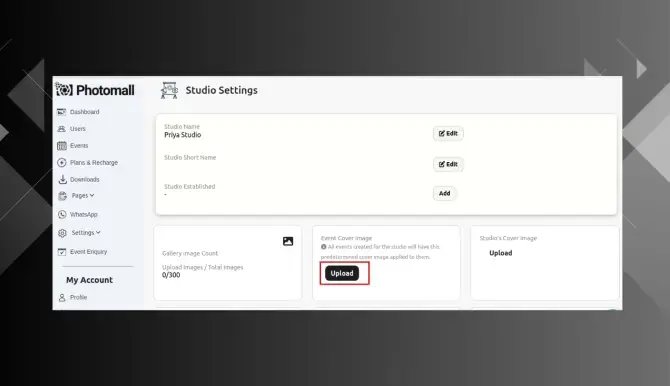Click the Photomall logo
This screenshot has height=386, width=670.
pyautogui.click(x=95, y=90)
